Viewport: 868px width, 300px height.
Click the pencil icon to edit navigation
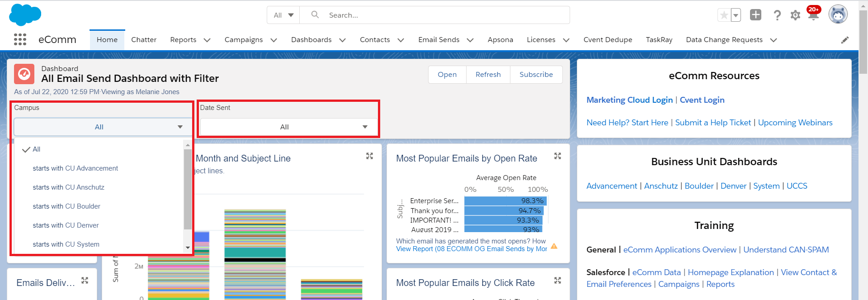[x=845, y=40]
